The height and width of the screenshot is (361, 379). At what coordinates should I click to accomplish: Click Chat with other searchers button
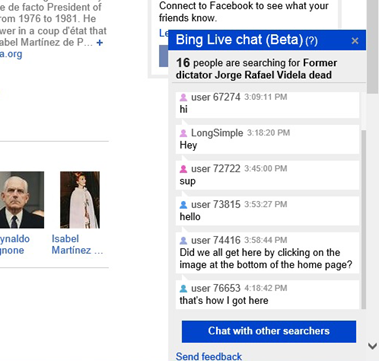pos(269,331)
